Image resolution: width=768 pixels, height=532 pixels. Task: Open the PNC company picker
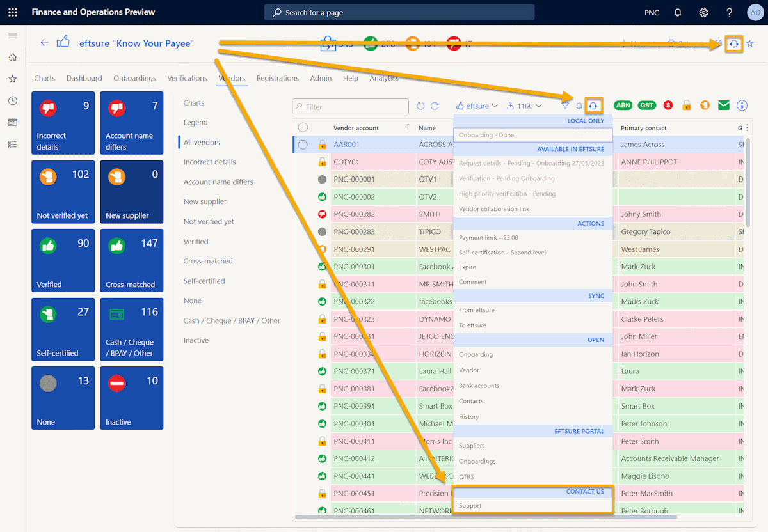tap(652, 12)
